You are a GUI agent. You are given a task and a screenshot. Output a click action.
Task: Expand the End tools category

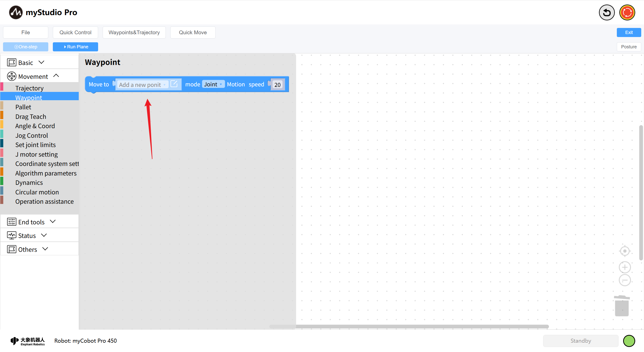pyautogui.click(x=31, y=222)
